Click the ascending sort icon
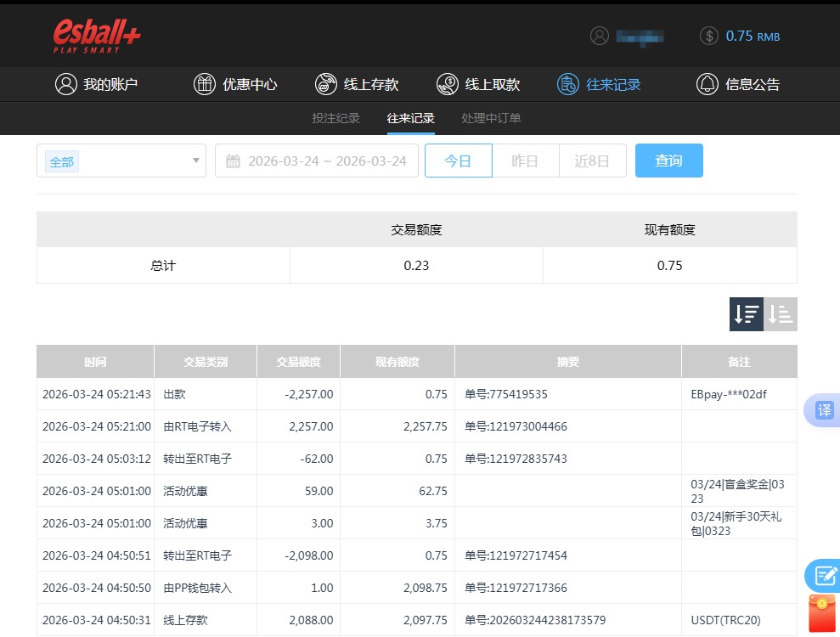Viewport: 840px width, 637px height. [780, 314]
